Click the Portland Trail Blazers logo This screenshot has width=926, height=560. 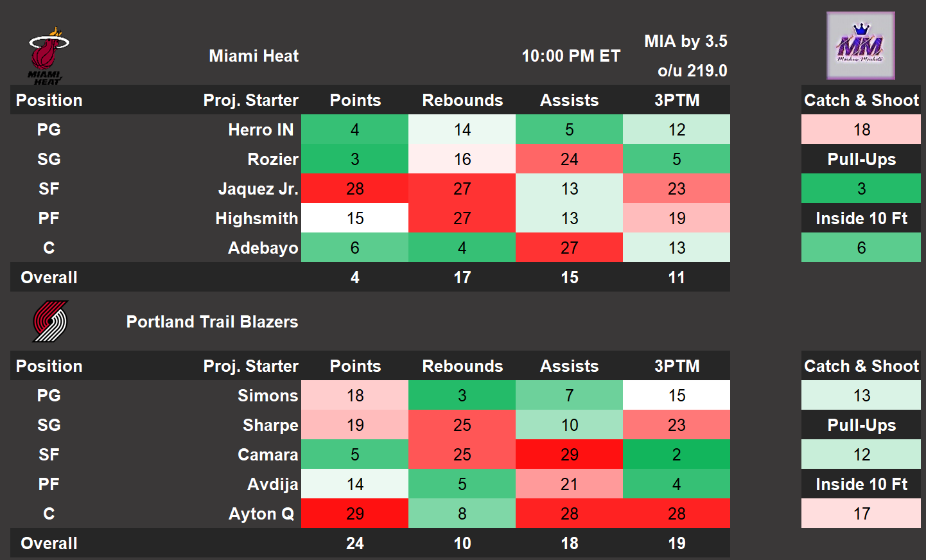coord(50,321)
